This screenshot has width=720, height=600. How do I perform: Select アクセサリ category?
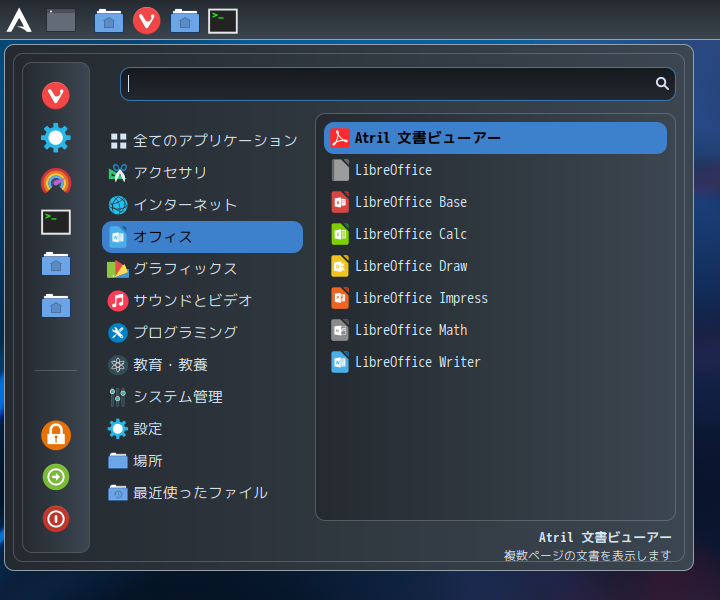[202, 173]
